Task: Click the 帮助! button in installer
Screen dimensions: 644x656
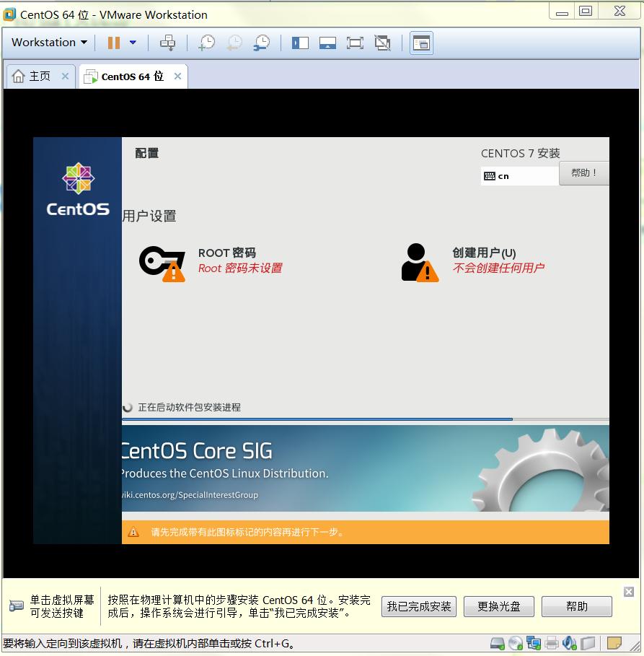Action: [583, 173]
